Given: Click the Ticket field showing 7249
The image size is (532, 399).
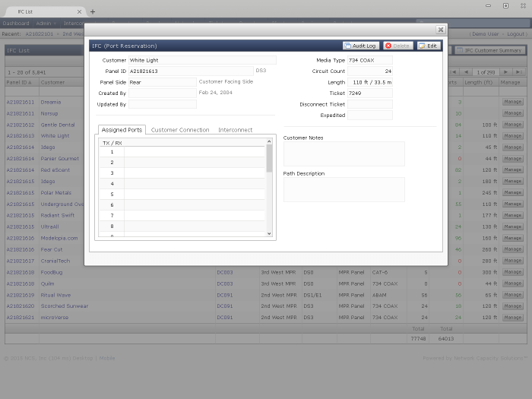Looking at the screenshot, I should 369,93.
